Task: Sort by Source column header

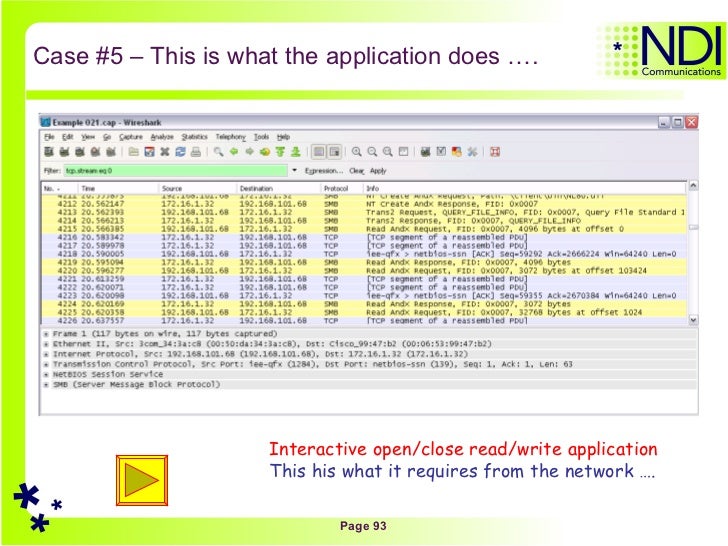Action: [197, 188]
